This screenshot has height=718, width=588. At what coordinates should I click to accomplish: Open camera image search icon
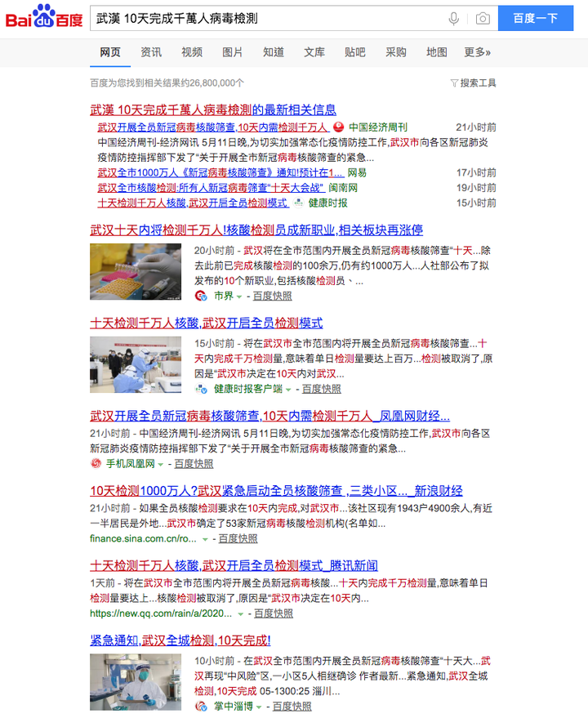[483, 19]
